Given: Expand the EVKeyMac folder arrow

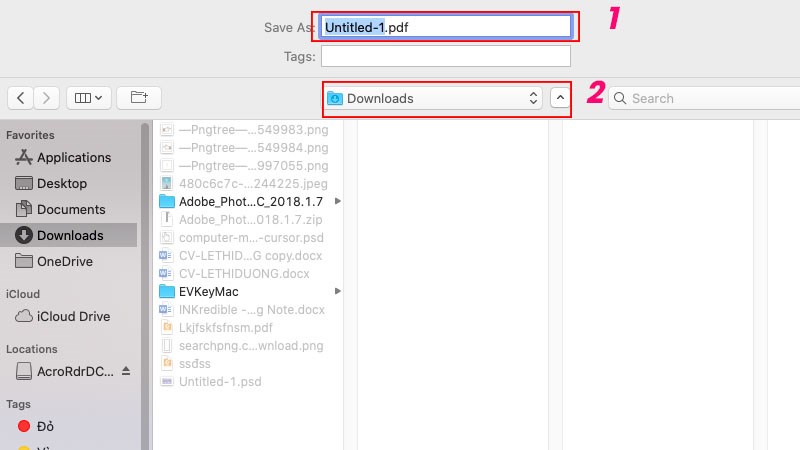Looking at the screenshot, I should 337,291.
